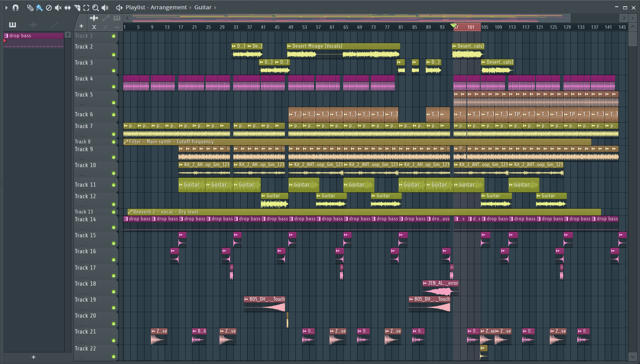Select the Draw pencil tool
Screen dimensions: 640x364
point(30,8)
